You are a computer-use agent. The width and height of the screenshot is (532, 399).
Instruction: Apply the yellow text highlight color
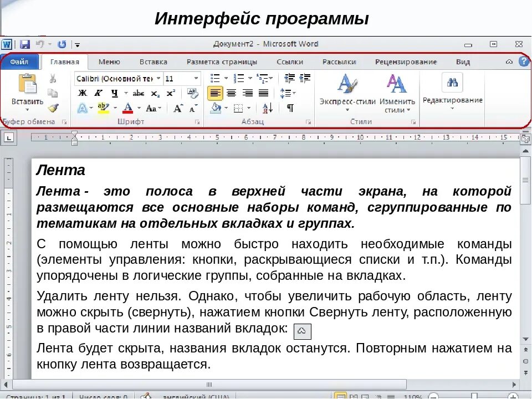[103, 108]
